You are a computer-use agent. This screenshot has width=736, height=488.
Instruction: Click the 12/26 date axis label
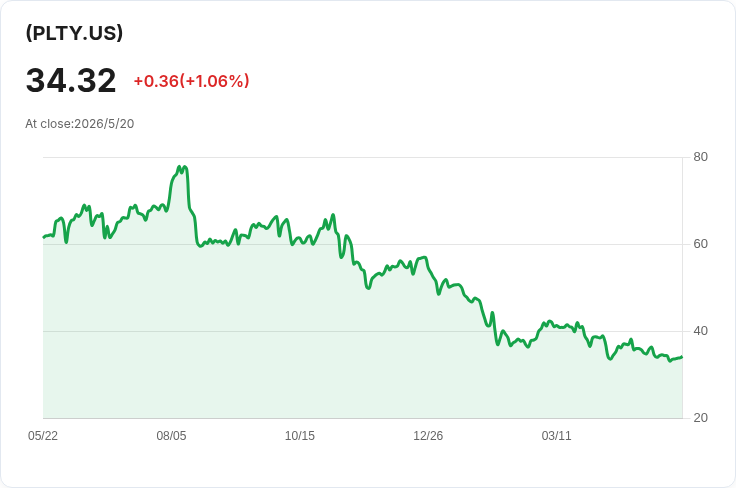click(x=428, y=435)
